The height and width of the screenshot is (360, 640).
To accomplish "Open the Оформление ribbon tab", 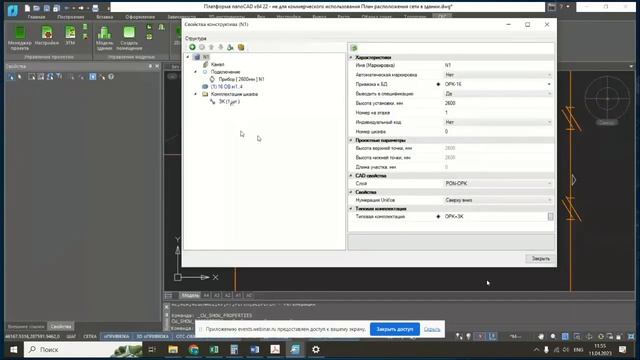I will click(140, 17).
